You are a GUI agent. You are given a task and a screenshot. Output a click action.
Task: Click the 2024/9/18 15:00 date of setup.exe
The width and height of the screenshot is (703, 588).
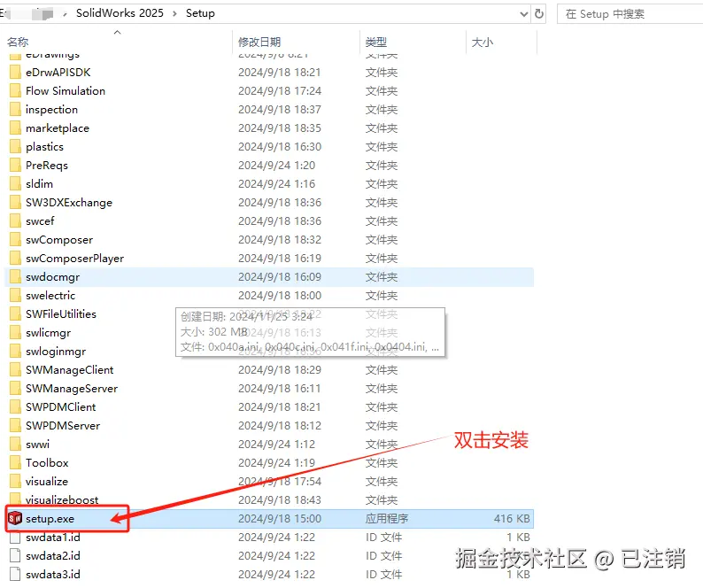(280, 518)
